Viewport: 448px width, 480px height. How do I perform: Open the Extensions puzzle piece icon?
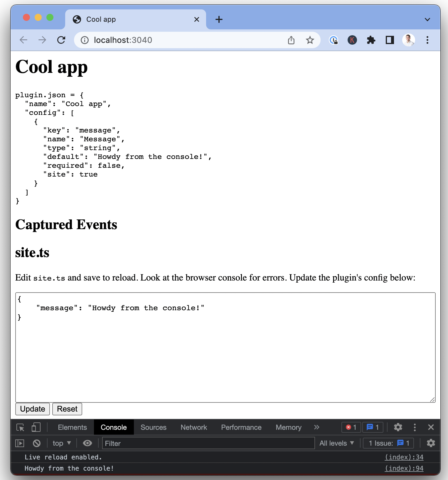[x=371, y=40]
